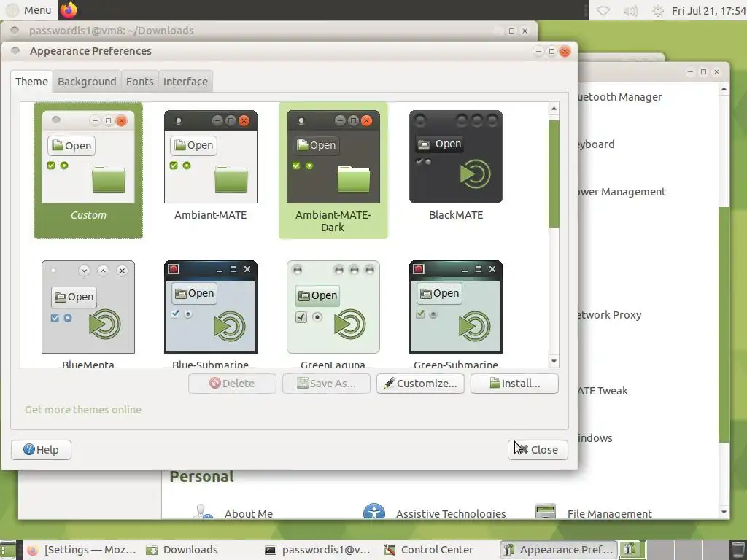Click the Help button
The width and height of the screenshot is (747, 560).
pyautogui.click(x=42, y=449)
